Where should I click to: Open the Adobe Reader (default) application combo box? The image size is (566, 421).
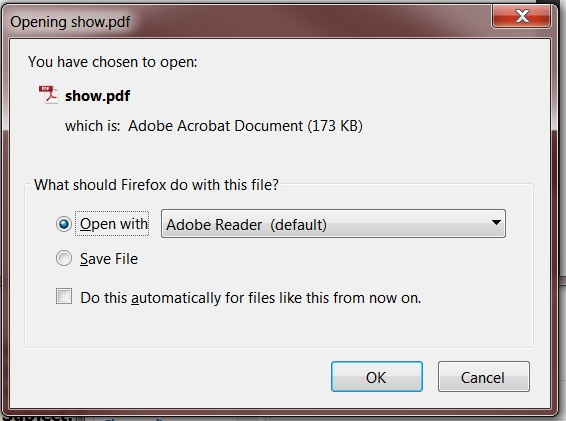pos(333,223)
